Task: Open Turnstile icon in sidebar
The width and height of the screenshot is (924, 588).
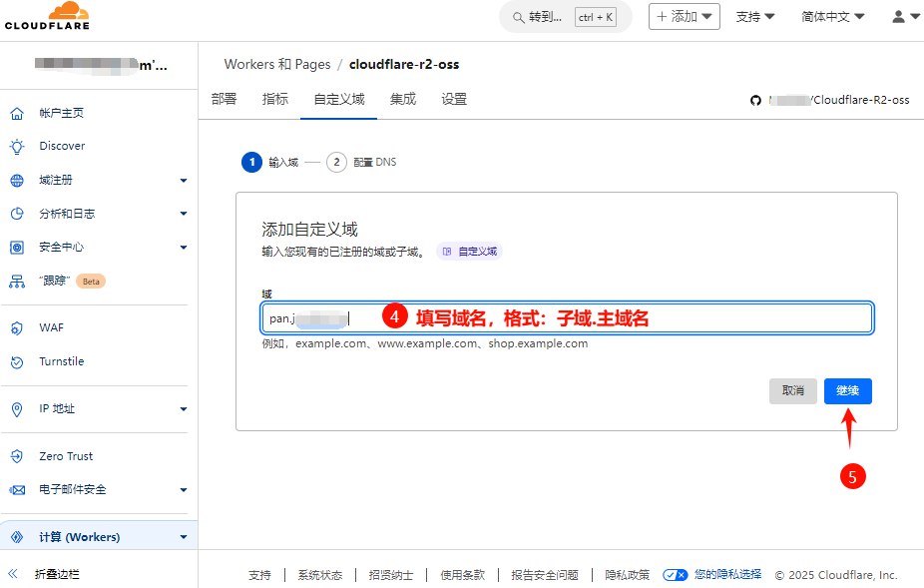Action: pyautogui.click(x=17, y=361)
